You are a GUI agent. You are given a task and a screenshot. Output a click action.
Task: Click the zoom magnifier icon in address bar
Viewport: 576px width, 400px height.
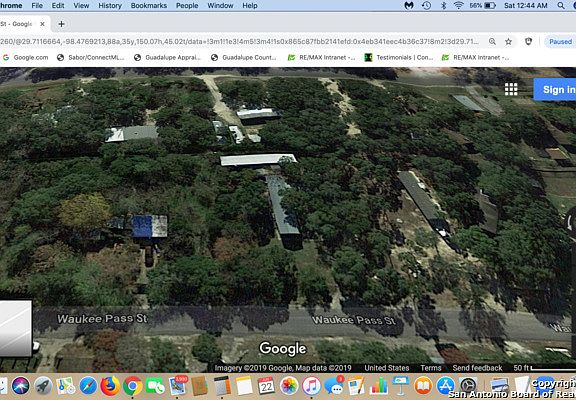point(492,42)
